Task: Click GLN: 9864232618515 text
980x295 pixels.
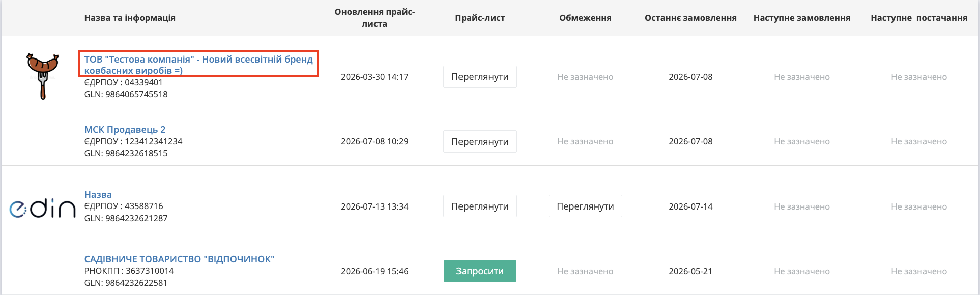Action: tap(126, 153)
